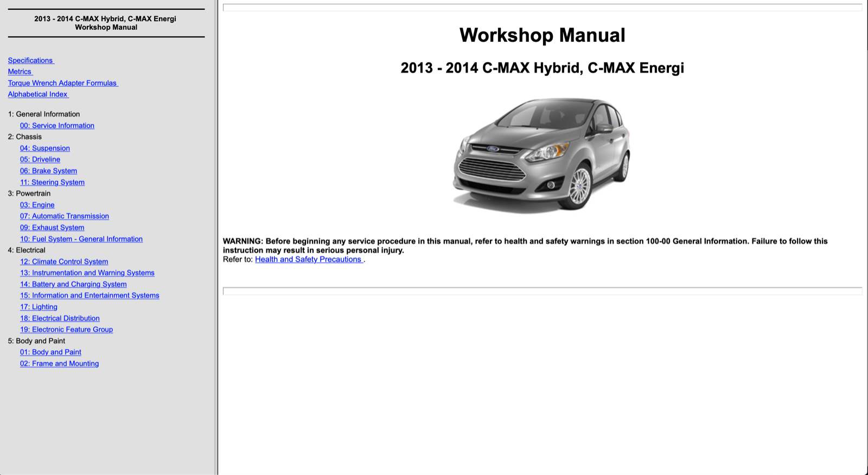Screen dimensions: 868x475
Task: Open 00: Service Information section
Action: tap(57, 125)
